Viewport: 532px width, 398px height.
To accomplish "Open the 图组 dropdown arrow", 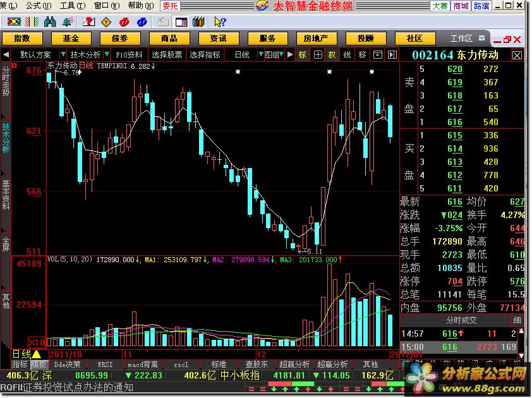I will [281, 54].
